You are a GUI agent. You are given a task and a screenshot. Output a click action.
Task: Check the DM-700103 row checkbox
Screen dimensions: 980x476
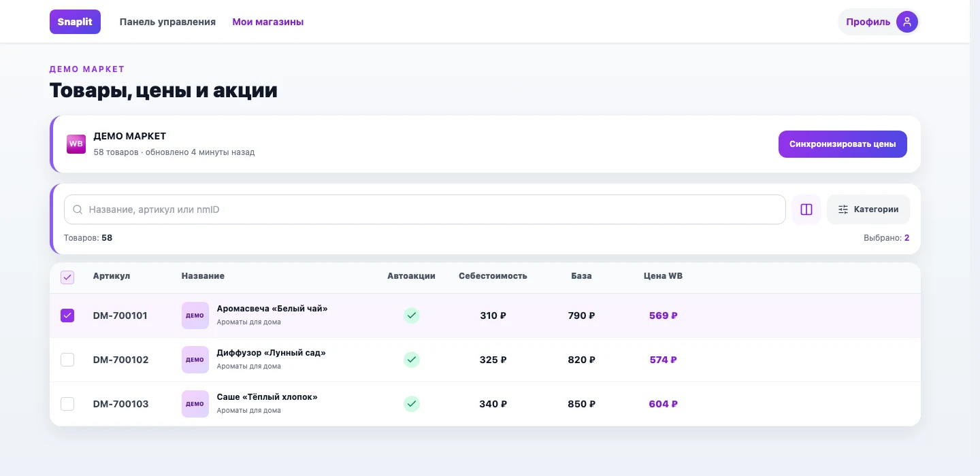tap(67, 404)
